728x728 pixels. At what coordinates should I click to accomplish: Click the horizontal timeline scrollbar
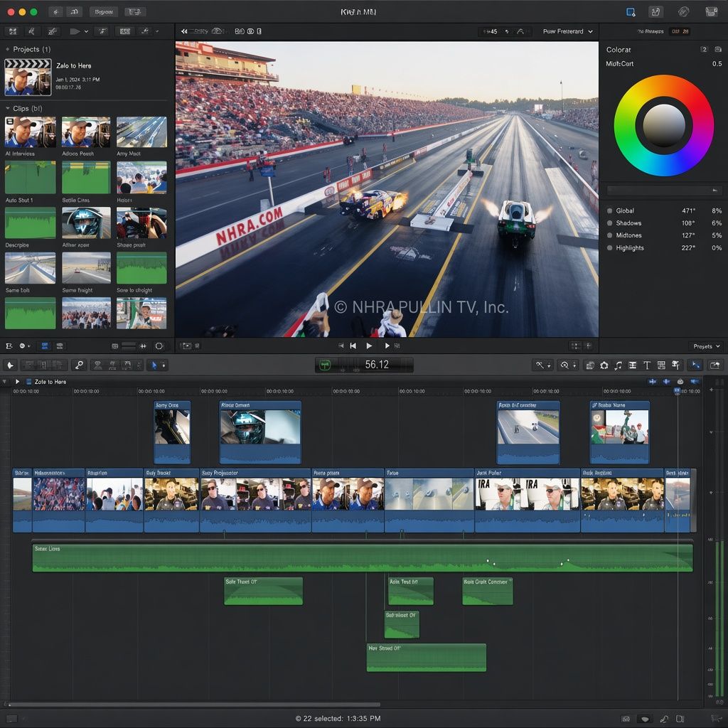(194, 705)
